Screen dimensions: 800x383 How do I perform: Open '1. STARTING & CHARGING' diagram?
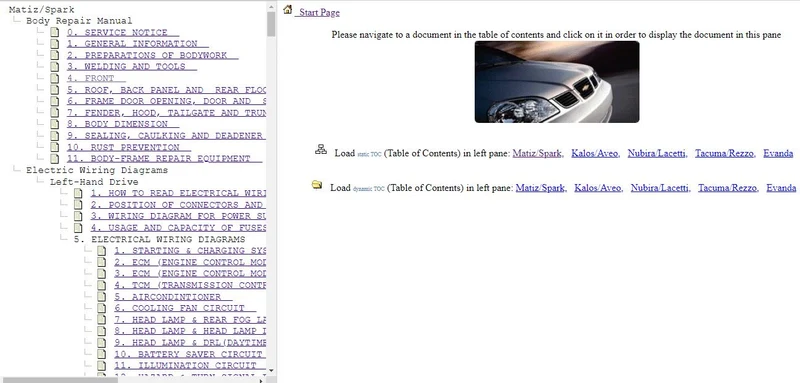coord(190,250)
